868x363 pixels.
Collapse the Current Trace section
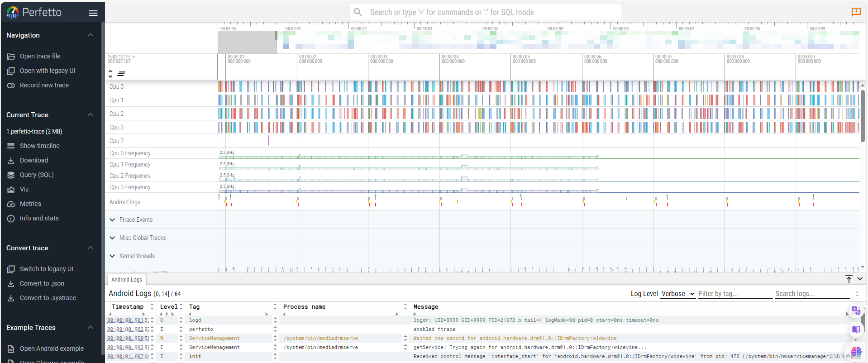pos(91,115)
